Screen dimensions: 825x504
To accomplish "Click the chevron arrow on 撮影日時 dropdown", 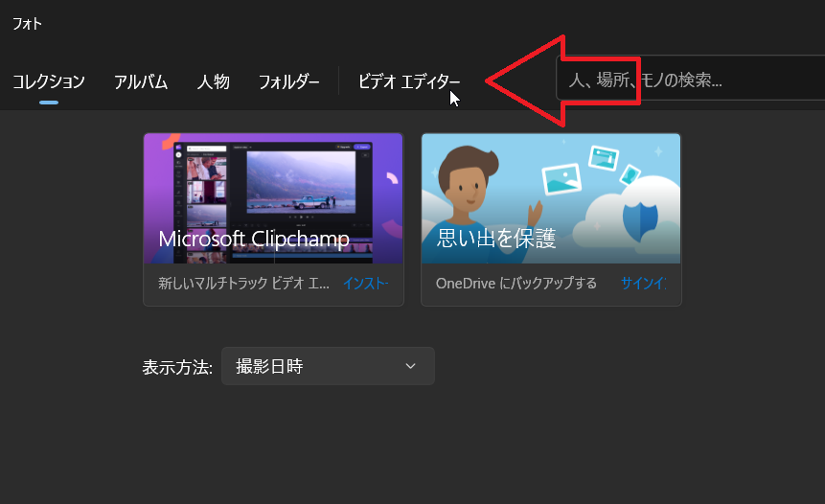I will click(x=410, y=366).
